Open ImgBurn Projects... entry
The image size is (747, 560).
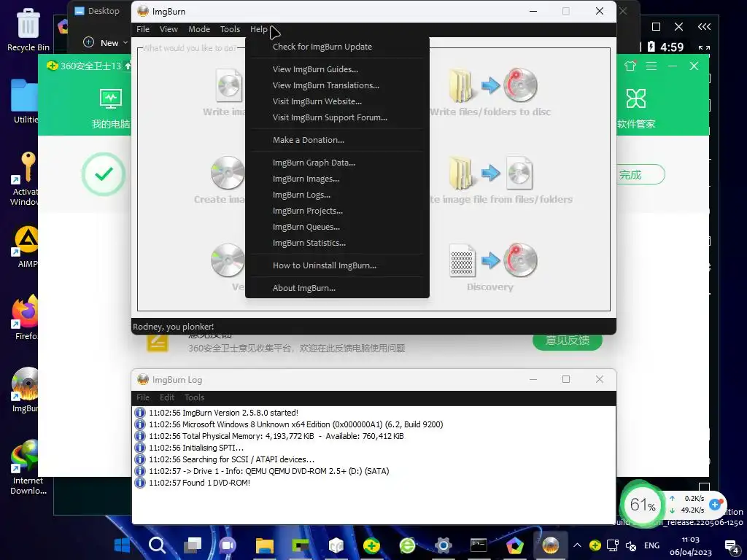308,211
